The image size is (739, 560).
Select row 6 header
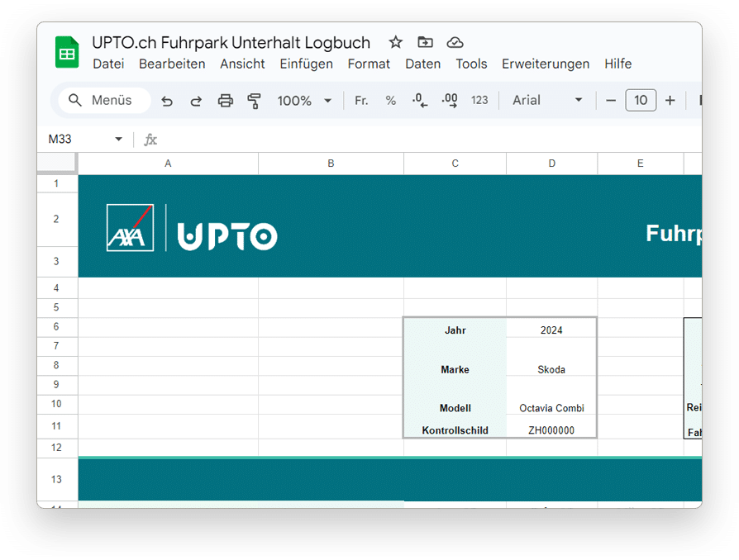56,327
